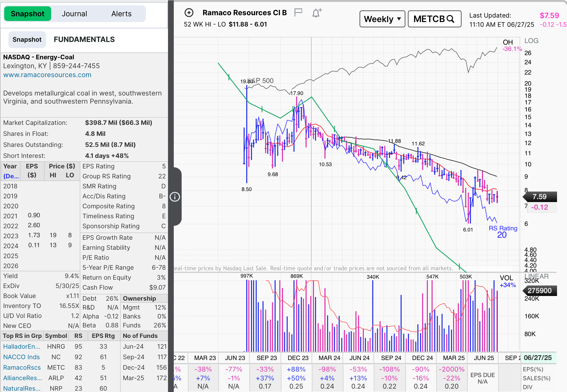567x392 pixels.
Task: Click the Short Interest value 4.1 days +48%
Action: click(107, 156)
